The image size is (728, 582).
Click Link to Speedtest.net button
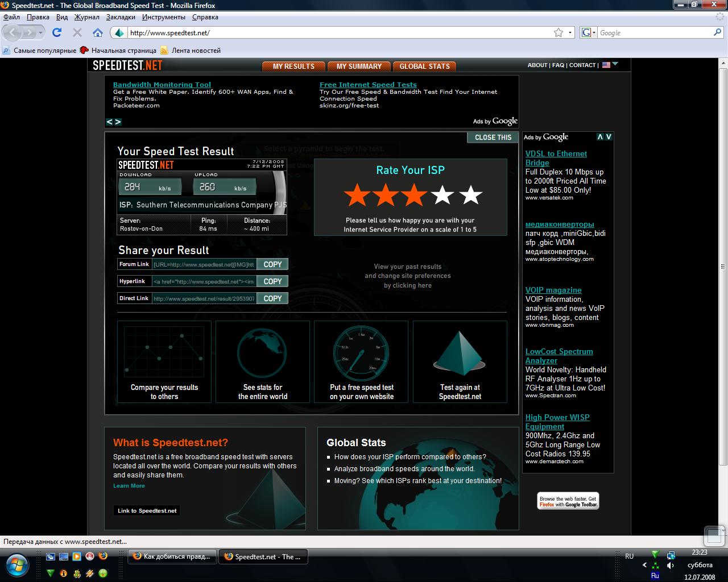pos(147,510)
